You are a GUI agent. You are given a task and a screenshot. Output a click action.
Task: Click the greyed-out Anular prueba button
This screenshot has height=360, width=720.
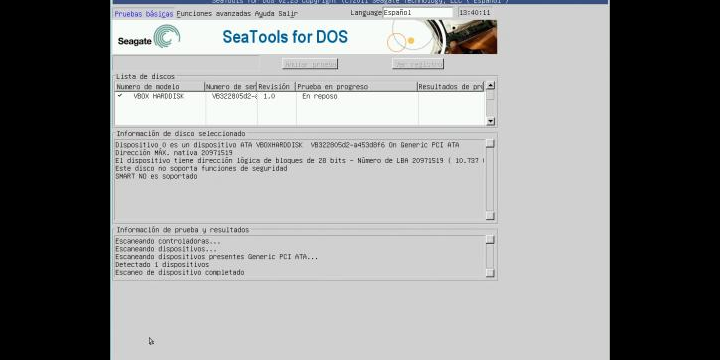point(310,64)
